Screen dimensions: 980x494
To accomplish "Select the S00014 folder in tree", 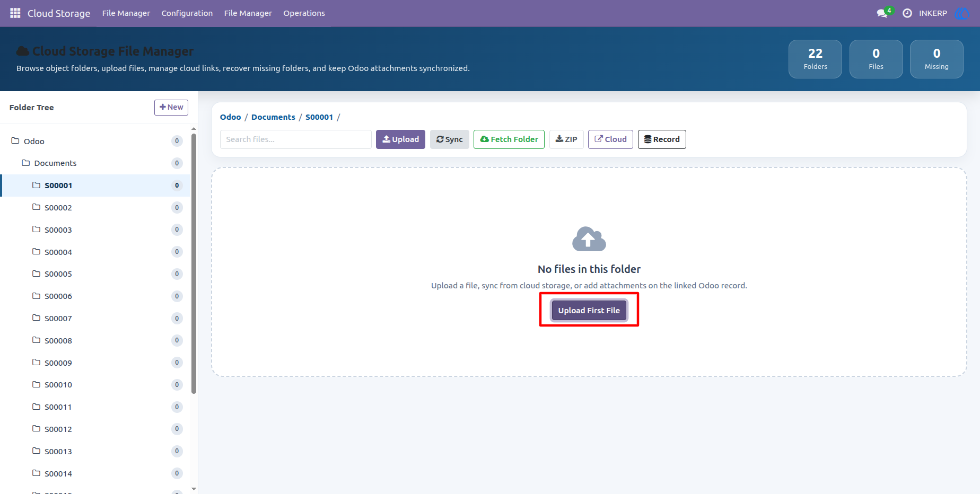I will pyautogui.click(x=95, y=474).
